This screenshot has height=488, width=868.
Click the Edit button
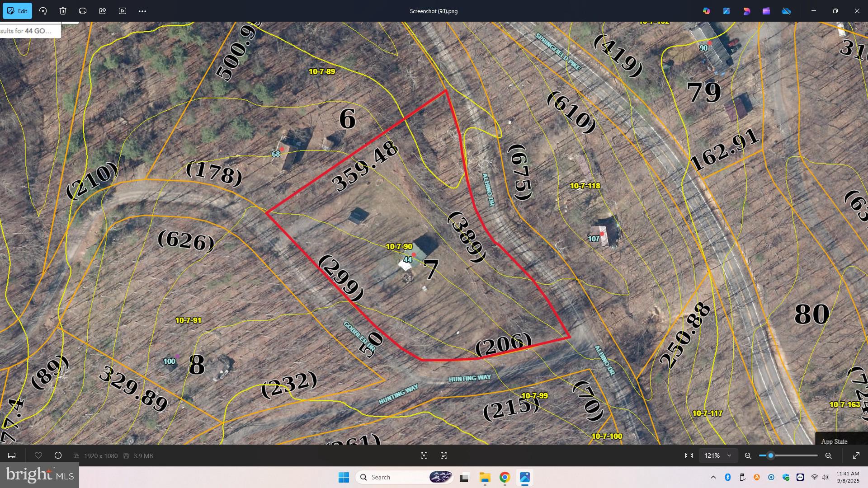click(17, 11)
